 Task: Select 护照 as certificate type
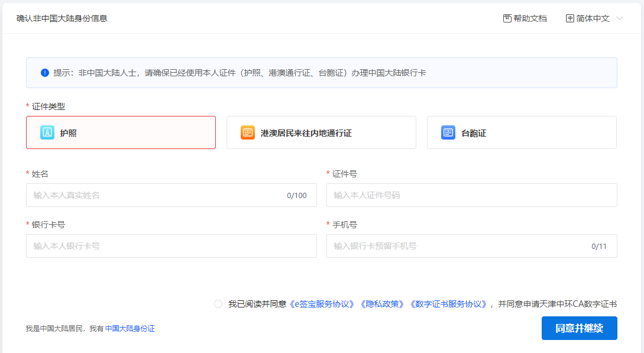pos(121,132)
